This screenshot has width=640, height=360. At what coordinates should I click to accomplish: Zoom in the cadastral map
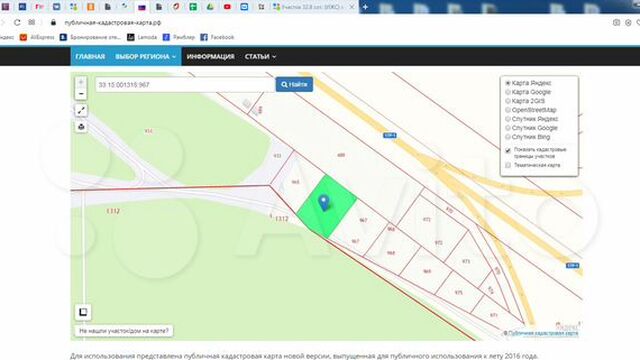[81, 82]
